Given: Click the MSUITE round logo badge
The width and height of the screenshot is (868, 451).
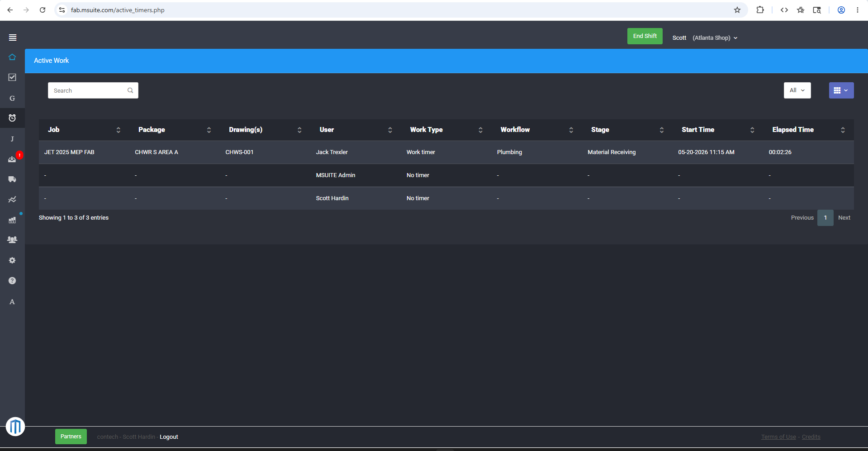Looking at the screenshot, I should [15, 426].
